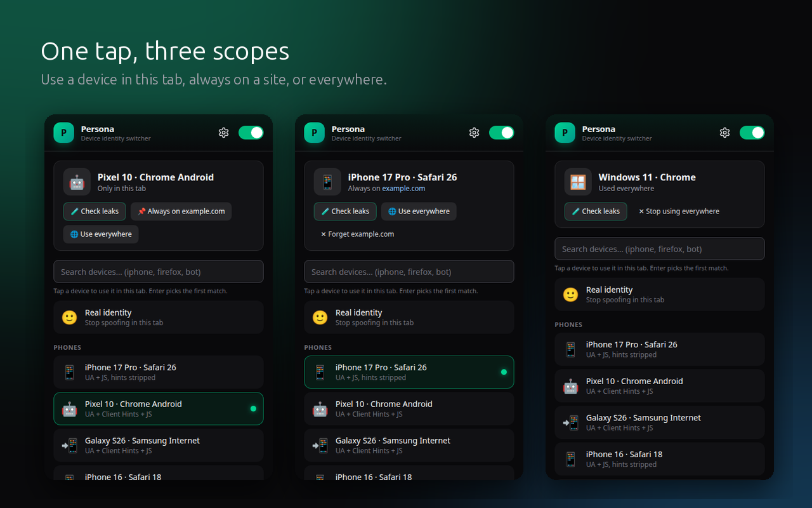Focus the Search devices field in left panel

click(159, 272)
